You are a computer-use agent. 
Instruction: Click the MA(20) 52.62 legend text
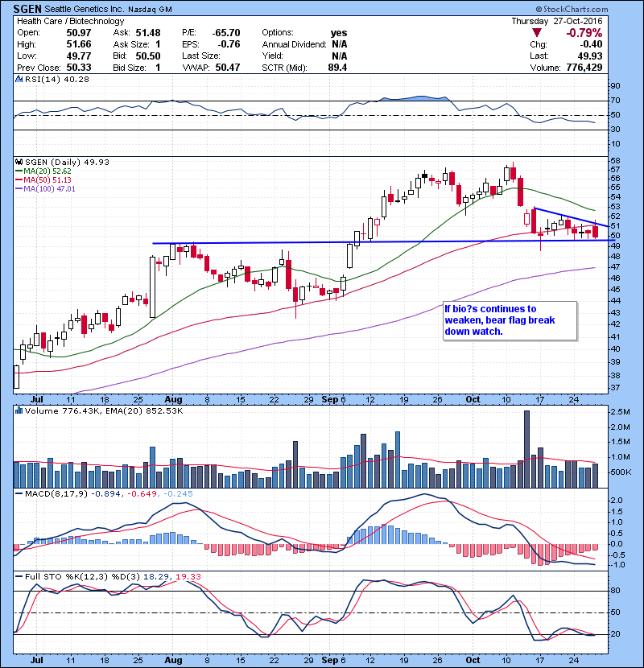pyautogui.click(x=47, y=171)
